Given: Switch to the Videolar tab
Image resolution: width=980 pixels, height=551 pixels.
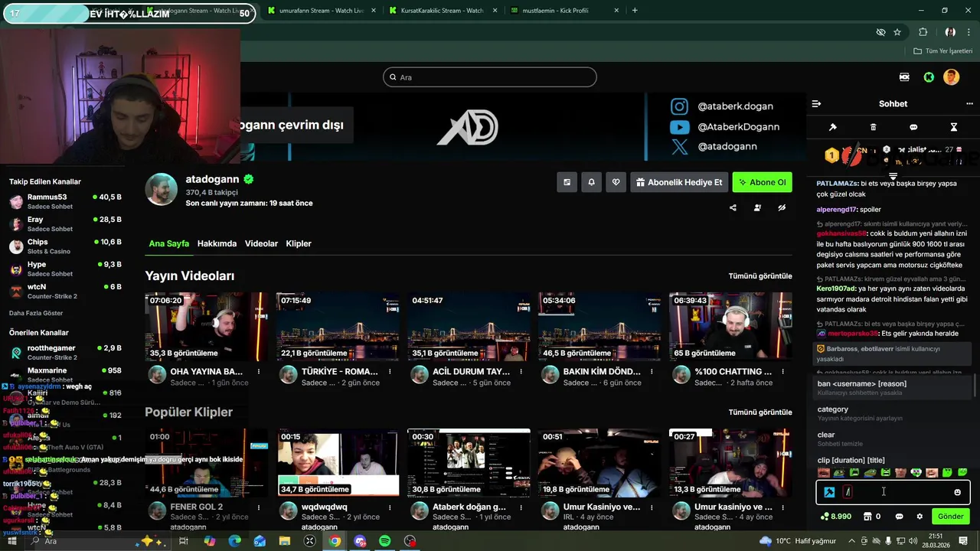Looking at the screenshot, I should pyautogui.click(x=261, y=243).
